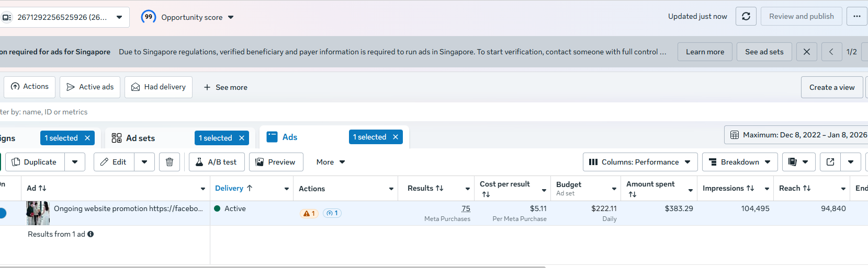The width and height of the screenshot is (868, 268).
Task: Clear the Ads tab 1 selected filter
Action: point(396,137)
